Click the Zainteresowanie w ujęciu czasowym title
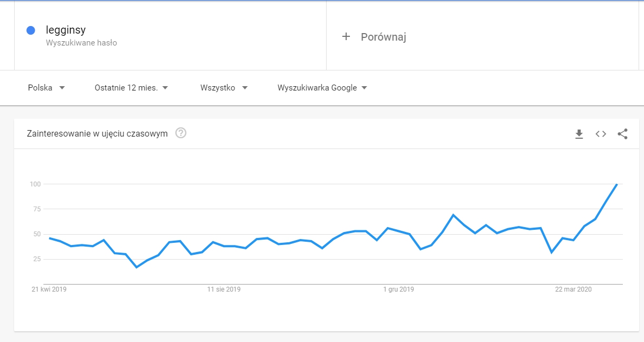 coord(97,133)
